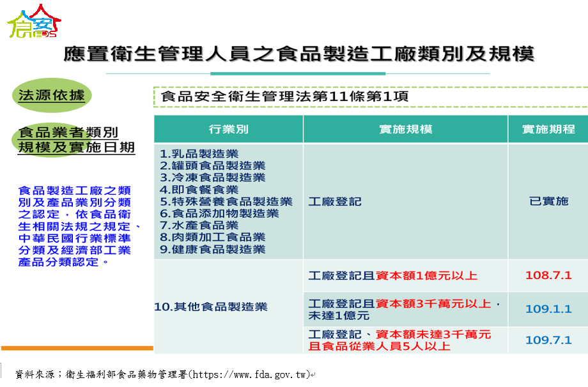The width and height of the screenshot is (588, 387).
Task: Select the 9.健康食品製造業 list item
Action: (212, 249)
